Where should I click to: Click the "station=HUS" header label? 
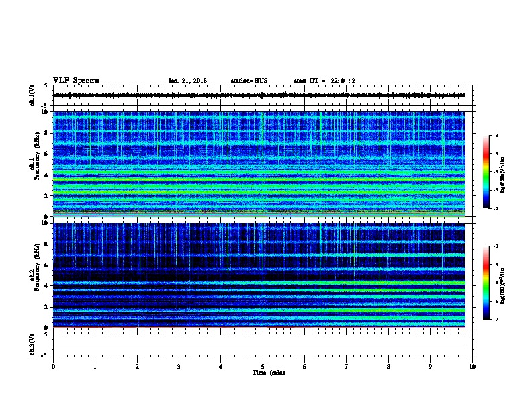point(249,81)
